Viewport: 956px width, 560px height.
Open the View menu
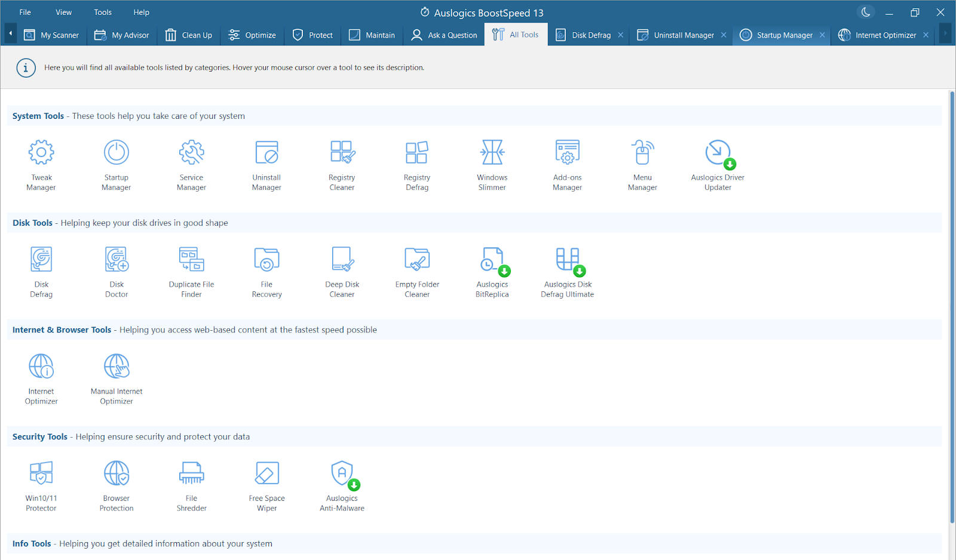click(64, 12)
